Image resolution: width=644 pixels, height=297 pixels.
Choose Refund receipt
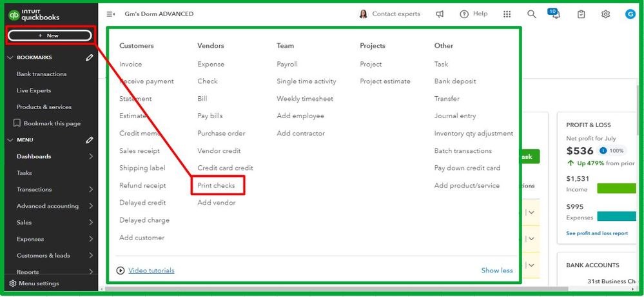(x=142, y=185)
